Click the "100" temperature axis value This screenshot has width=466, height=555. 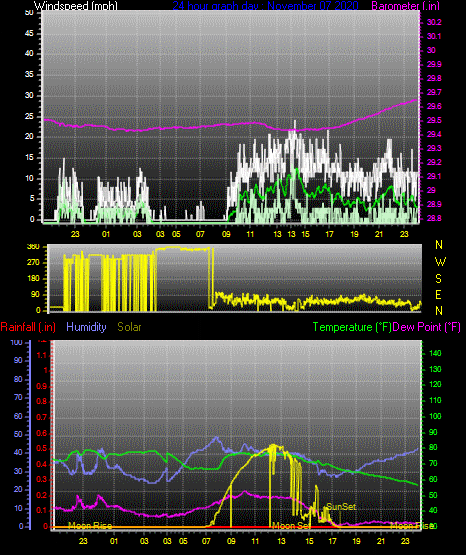pos(435,416)
